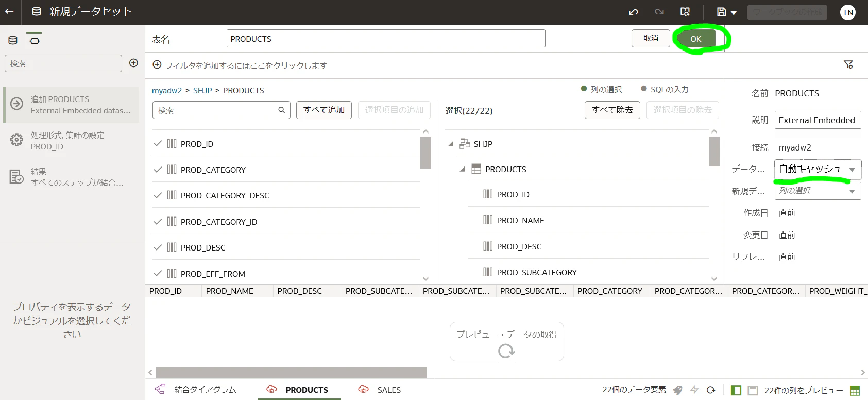
Task: Click the rocket icon in status bar
Action: tap(678, 390)
